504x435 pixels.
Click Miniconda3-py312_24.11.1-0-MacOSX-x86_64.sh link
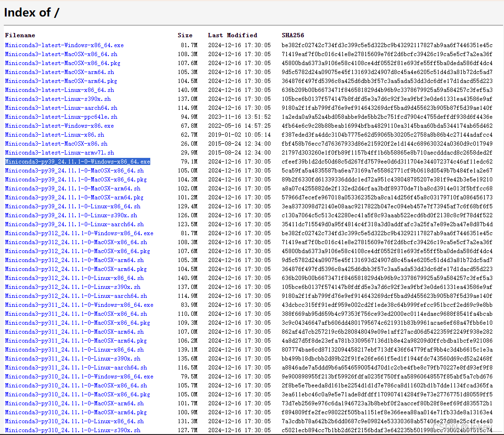pyautogui.click(x=76, y=242)
